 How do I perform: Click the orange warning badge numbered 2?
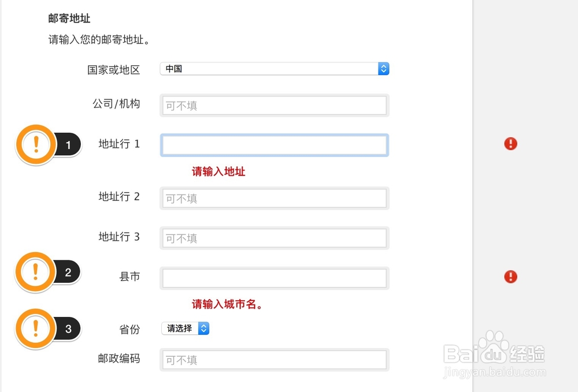click(36, 271)
